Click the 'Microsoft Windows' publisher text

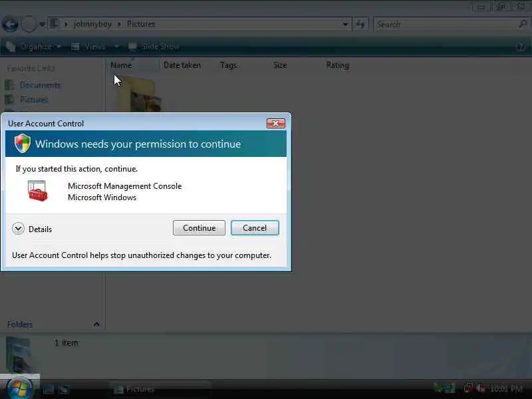[x=102, y=197]
